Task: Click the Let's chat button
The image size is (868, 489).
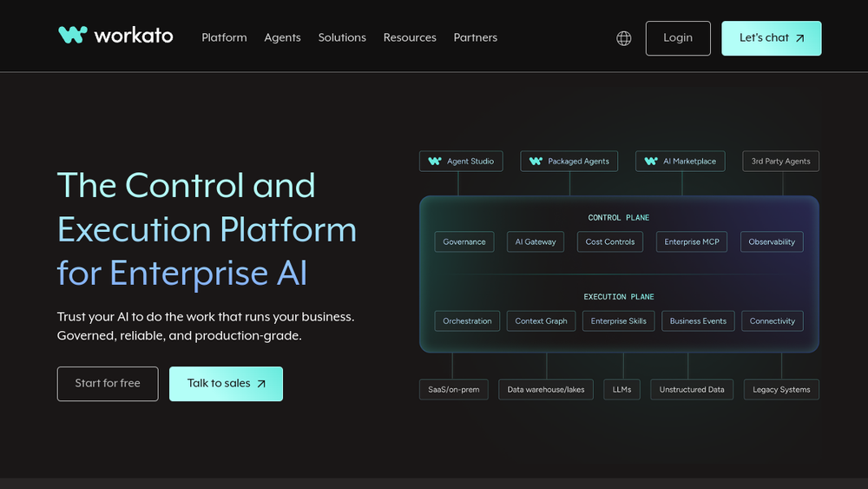Action: 771,38
